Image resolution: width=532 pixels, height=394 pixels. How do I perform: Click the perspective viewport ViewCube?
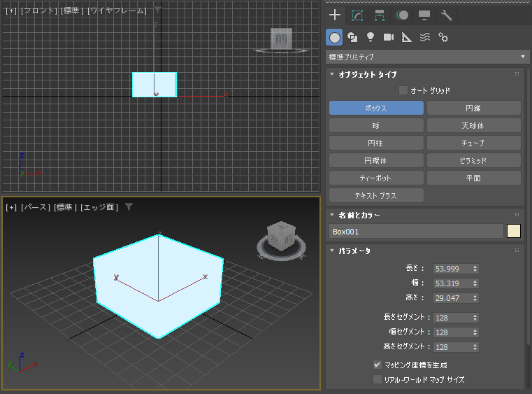[x=281, y=237]
